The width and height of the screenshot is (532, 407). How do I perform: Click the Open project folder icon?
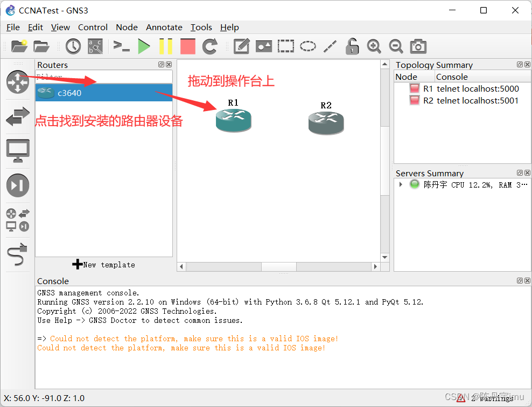41,46
